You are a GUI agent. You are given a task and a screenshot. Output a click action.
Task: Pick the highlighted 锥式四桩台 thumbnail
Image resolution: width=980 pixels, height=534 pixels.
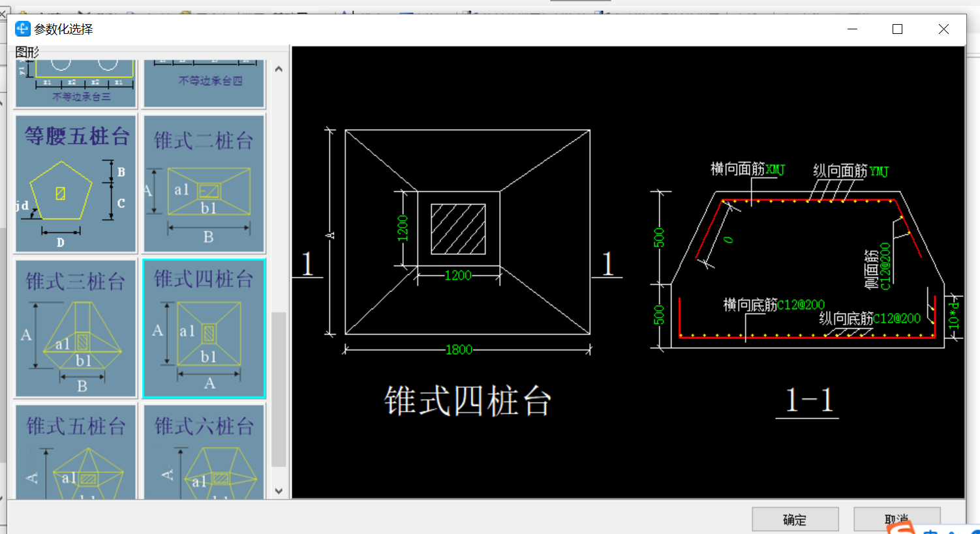204,328
